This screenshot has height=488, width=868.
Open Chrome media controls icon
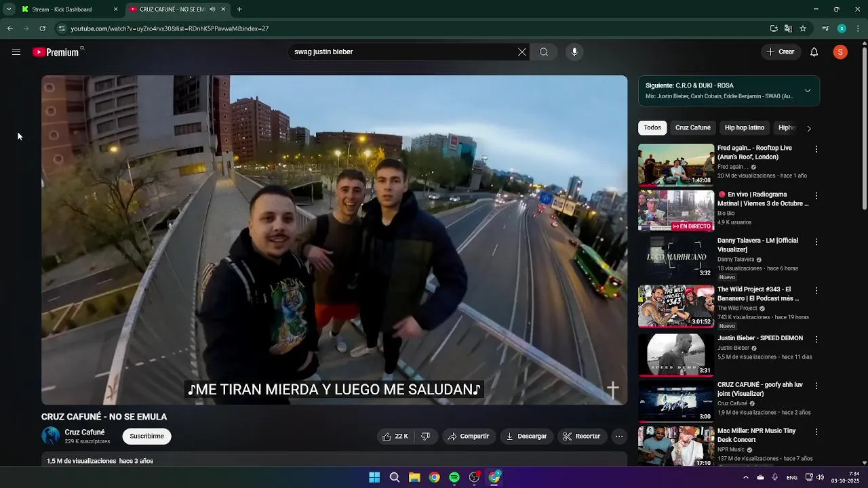[825, 28]
